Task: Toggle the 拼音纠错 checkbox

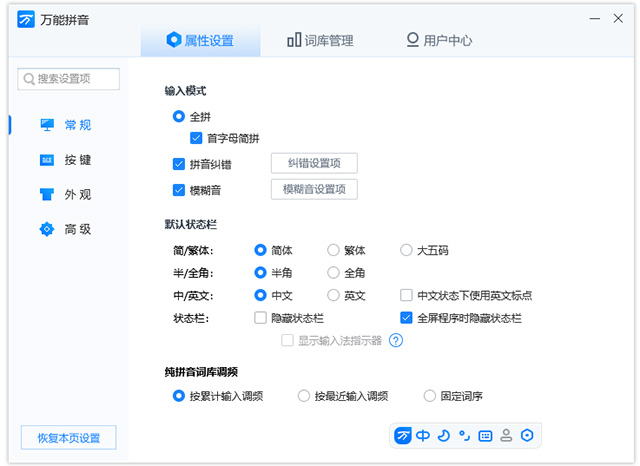Action: click(179, 164)
